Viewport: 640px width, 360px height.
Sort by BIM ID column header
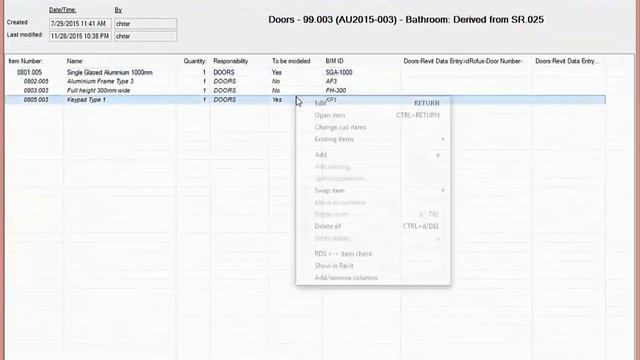pos(334,61)
